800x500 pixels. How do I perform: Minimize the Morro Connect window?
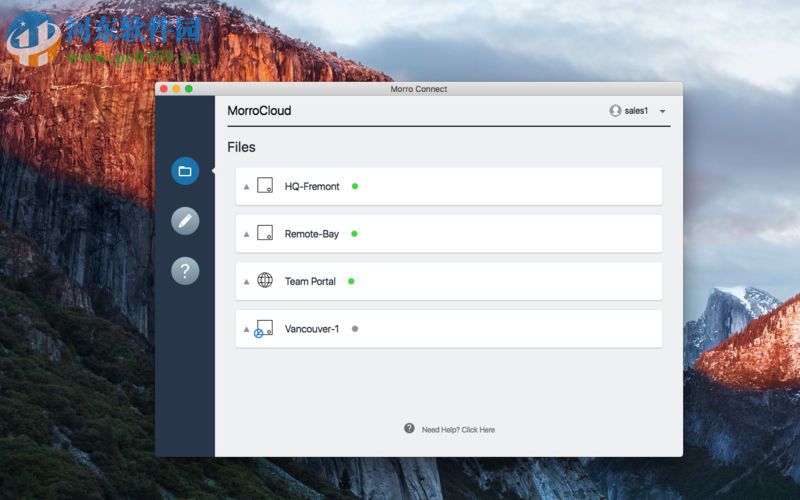177,89
